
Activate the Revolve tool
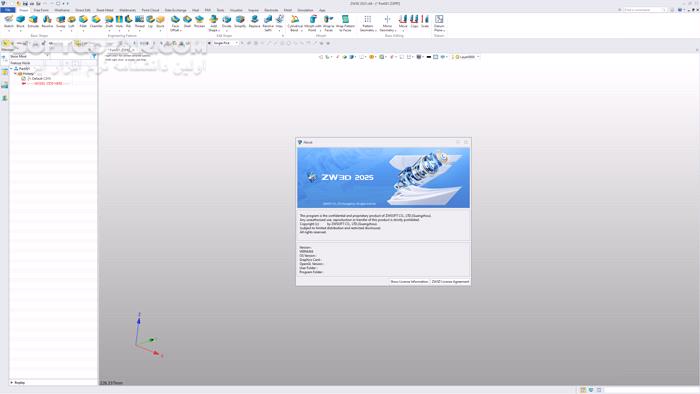pos(47,21)
